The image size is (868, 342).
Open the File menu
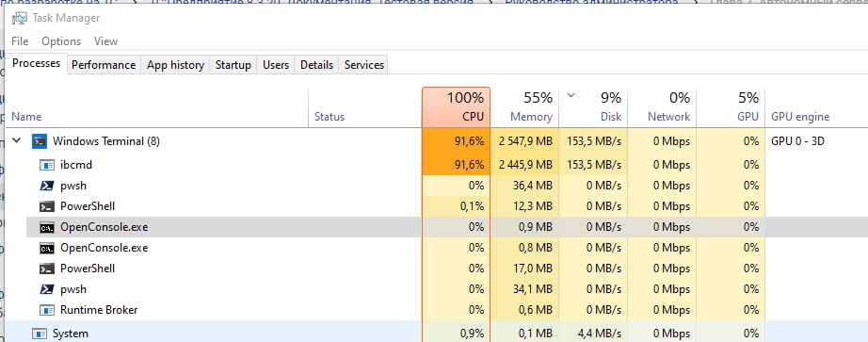point(20,41)
